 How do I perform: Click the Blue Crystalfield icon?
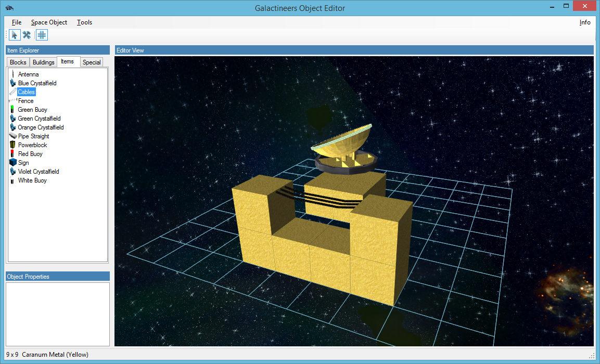pos(13,83)
